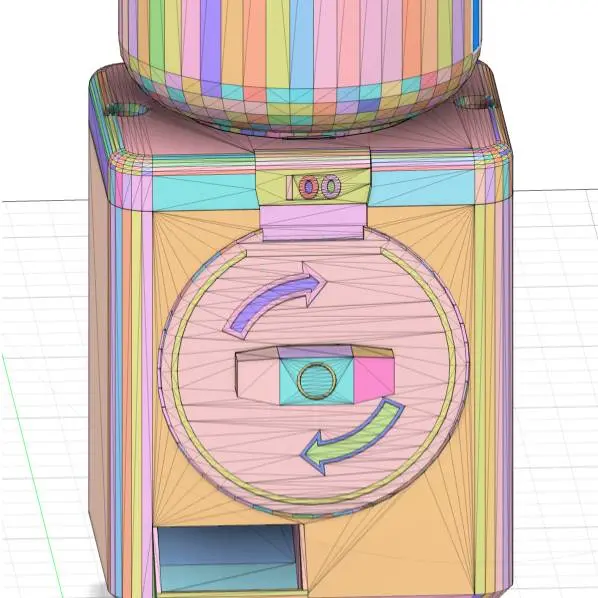598x598 pixels.
Task: Click the circular hole in knob center
Action: pos(317,380)
